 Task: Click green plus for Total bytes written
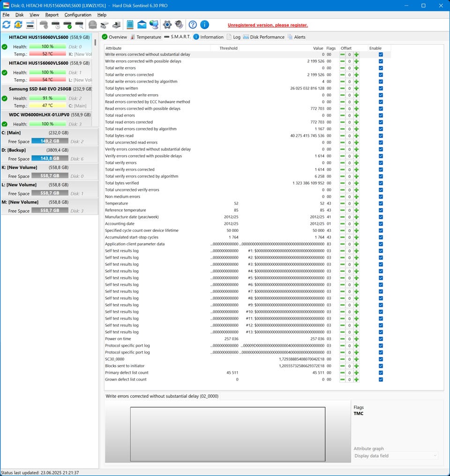[x=356, y=89]
